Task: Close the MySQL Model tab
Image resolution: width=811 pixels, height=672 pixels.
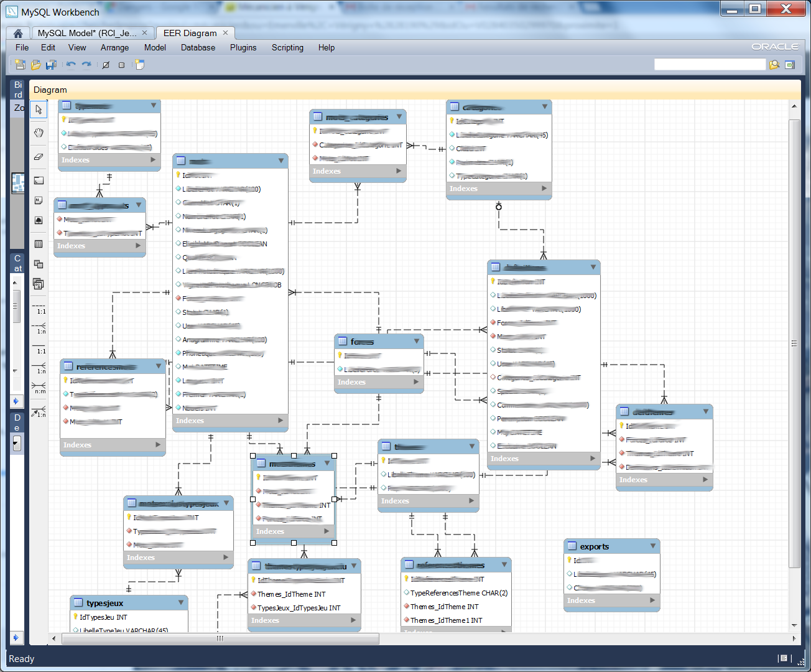Action: [145, 33]
